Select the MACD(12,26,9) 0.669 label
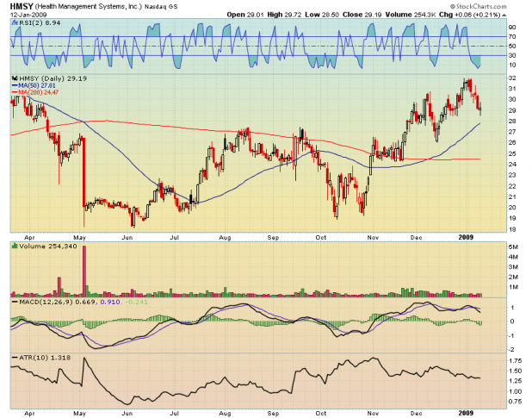The width and height of the screenshot is (532, 418). [x=58, y=302]
